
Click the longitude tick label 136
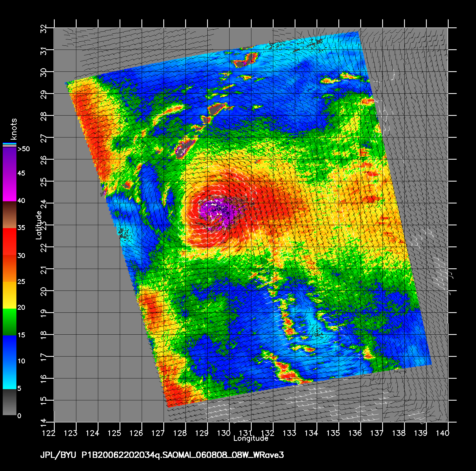pos(355,433)
